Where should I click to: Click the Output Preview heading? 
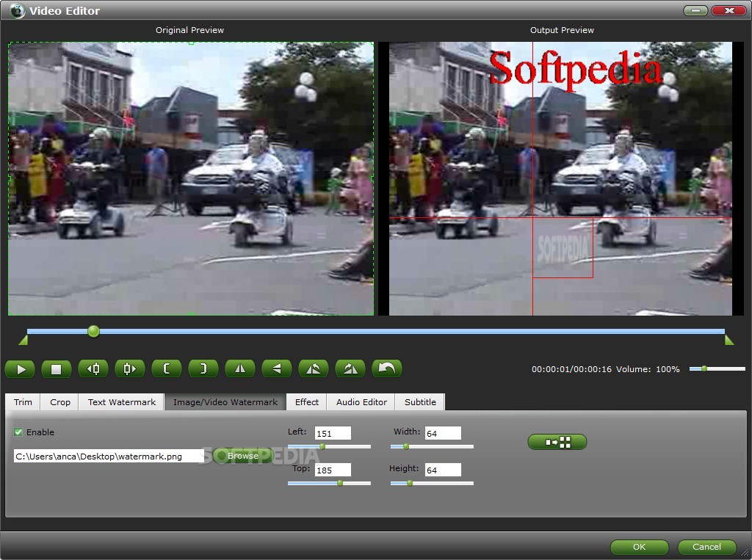[x=562, y=30]
